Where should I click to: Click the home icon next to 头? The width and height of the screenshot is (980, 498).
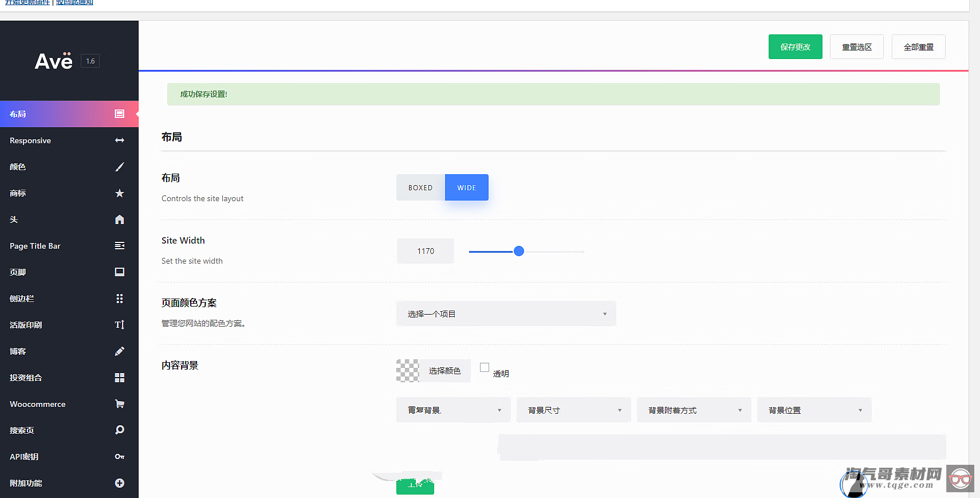(x=119, y=219)
